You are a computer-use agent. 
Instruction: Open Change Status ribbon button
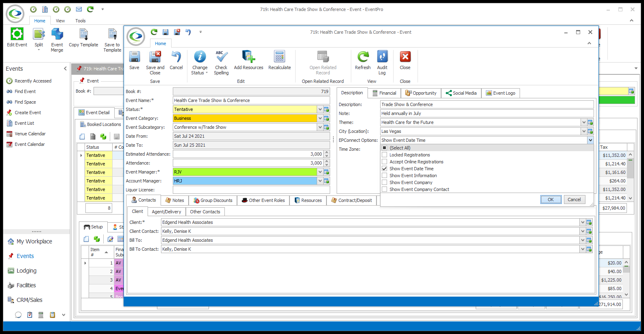tap(200, 63)
